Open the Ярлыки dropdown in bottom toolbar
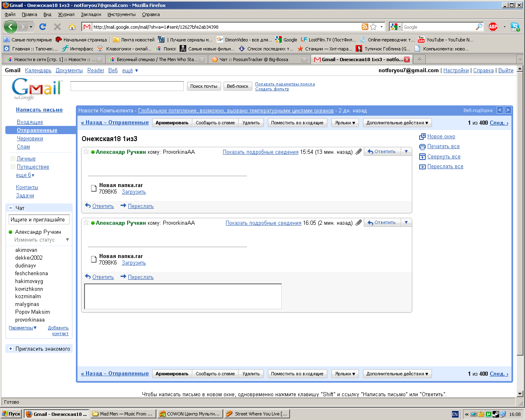The width and height of the screenshot is (525, 420). 345,374
